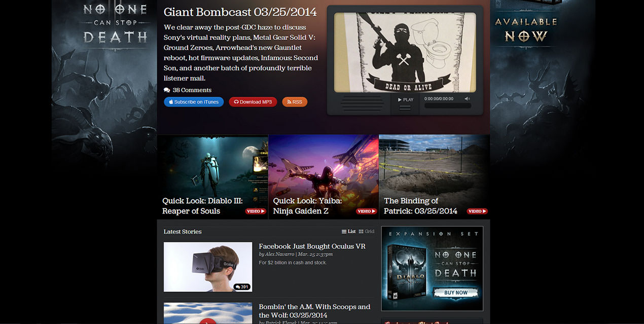Image resolution: width=644 pixels, height=324 pixels.
Task: Open author link Alex Navarro
Action: pos(280,254)
